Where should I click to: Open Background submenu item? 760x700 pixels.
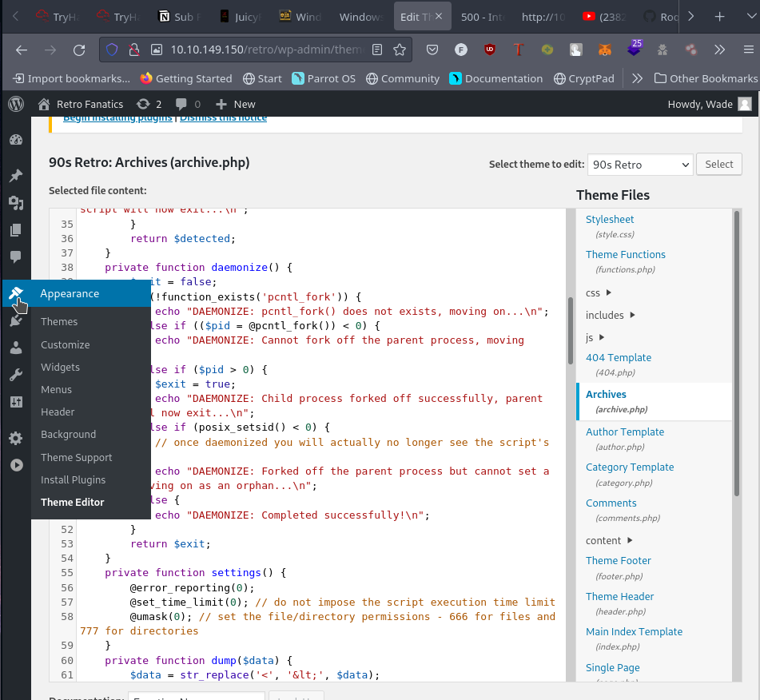[x=69, y=435]
